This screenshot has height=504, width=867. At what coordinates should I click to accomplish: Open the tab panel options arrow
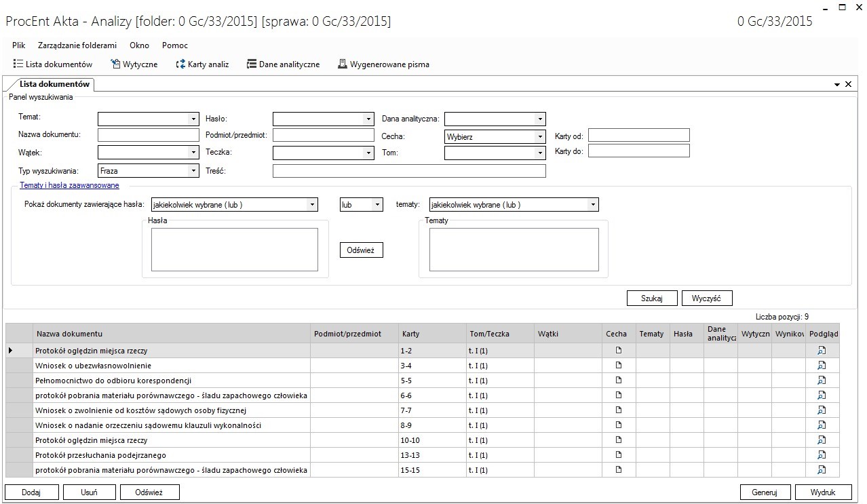tap(837, 84)
